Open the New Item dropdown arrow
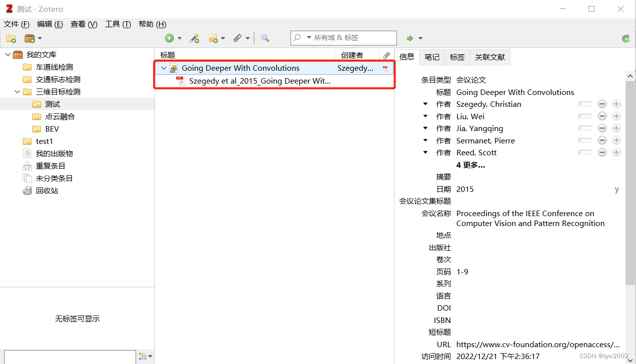636x364 pixels. pos(180,39)
